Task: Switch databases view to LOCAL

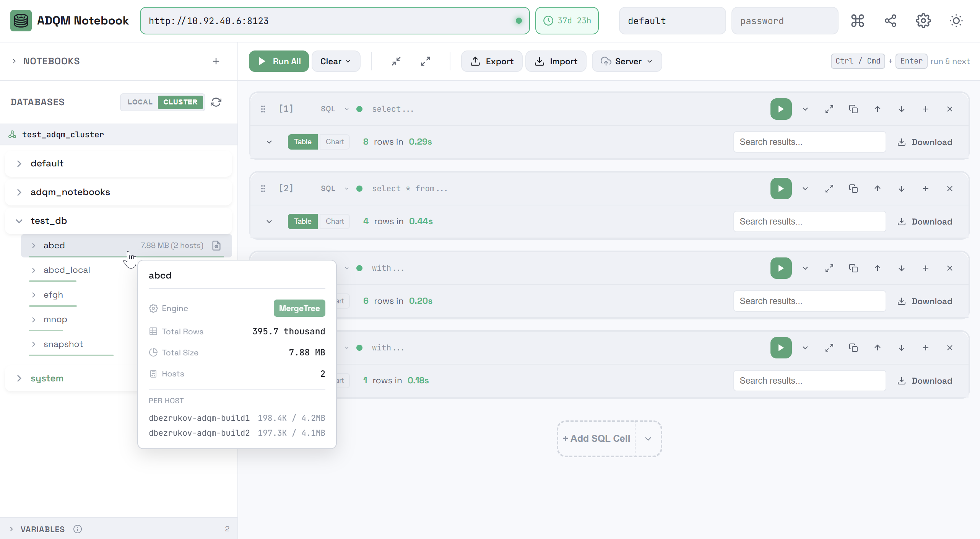Action: 140,102
